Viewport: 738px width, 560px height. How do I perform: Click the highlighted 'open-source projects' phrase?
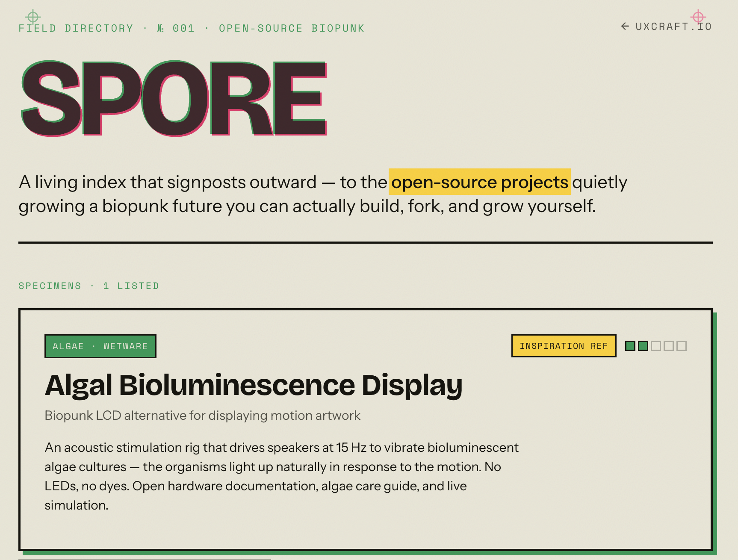(480, 182)
